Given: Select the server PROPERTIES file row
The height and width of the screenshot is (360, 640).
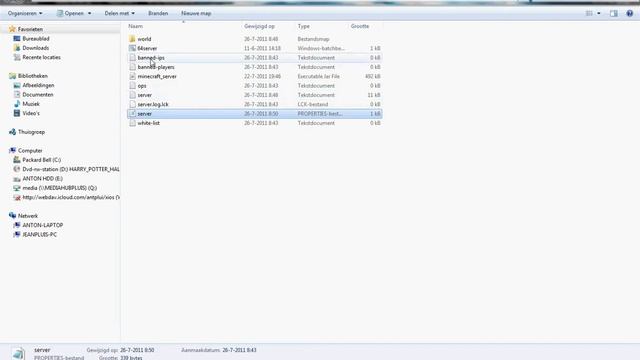Looking at the screenshot, I should tap(255, 113).
